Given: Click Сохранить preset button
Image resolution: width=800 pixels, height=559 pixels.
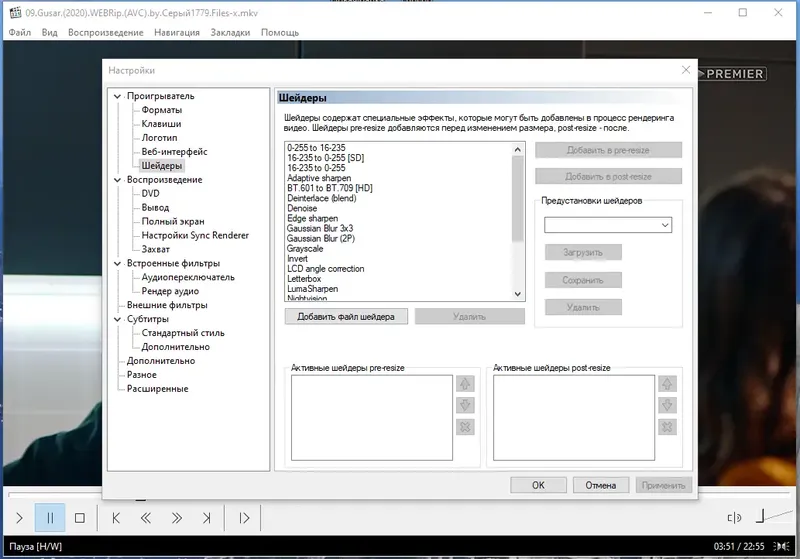Looking at the screenshot, I should click(583, 280).
